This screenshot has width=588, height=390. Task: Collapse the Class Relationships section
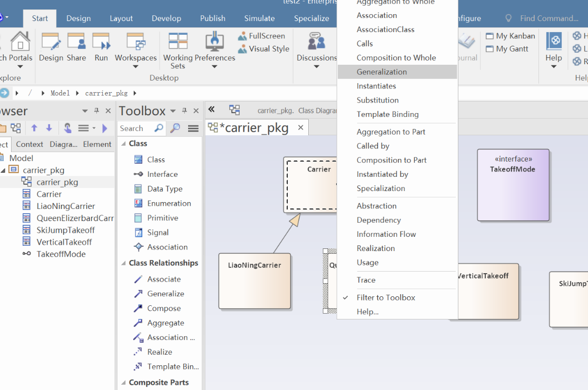point(123,263)
